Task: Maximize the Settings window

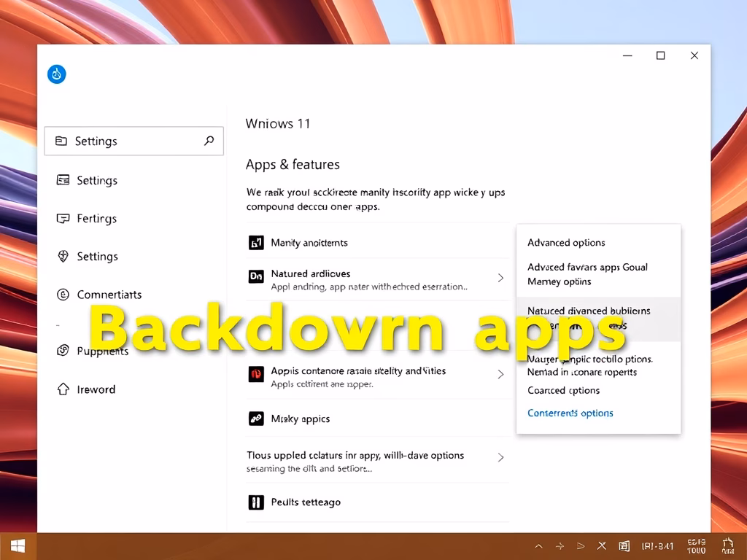Action: [x=661, y=55]
